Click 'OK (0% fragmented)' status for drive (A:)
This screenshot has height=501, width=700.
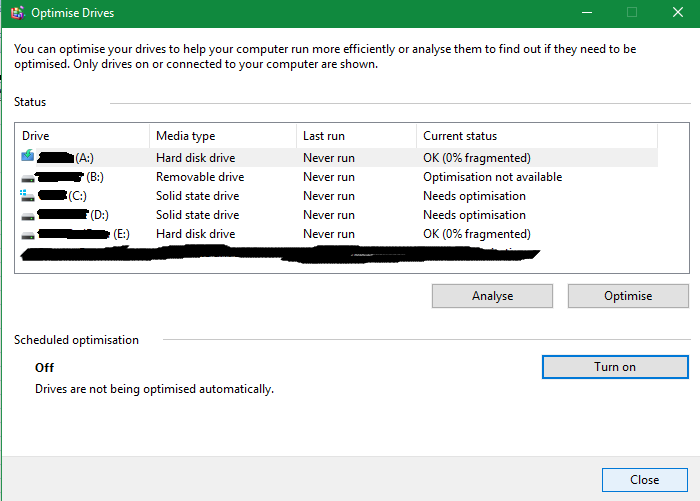477,158
